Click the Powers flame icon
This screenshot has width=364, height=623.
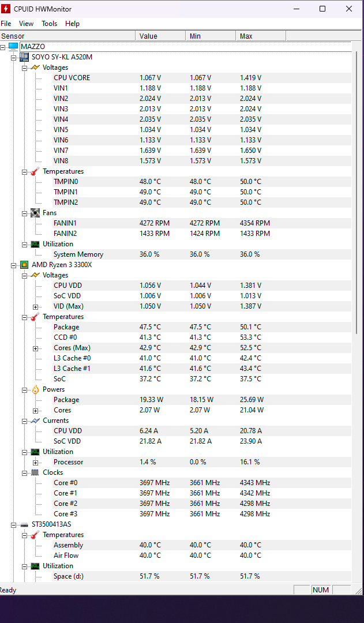tap(35, 389)
